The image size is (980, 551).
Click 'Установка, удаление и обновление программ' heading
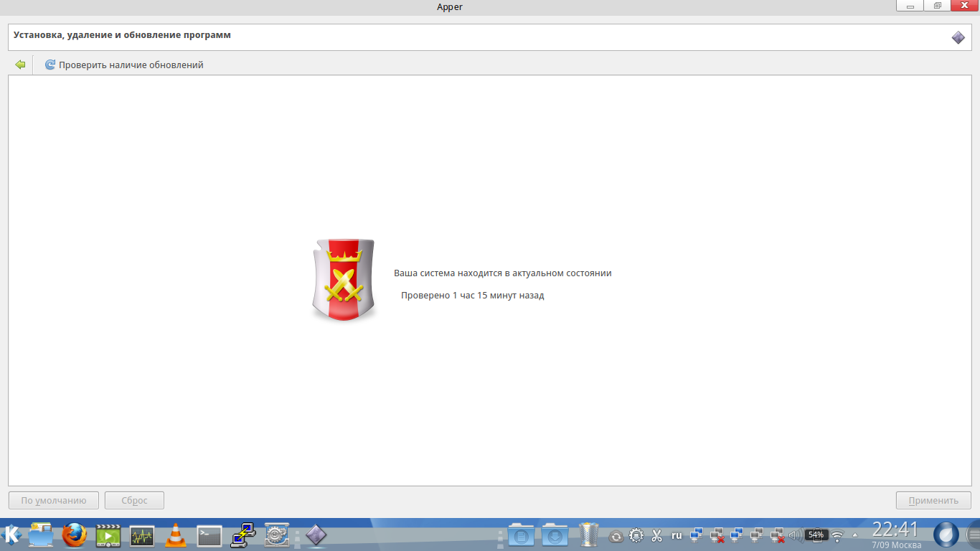(122, 34)
